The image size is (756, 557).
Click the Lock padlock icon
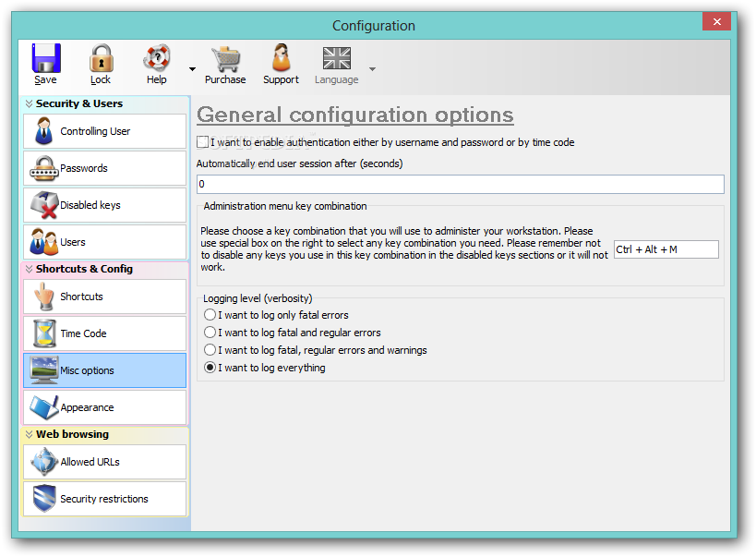(x=101, y=58)
